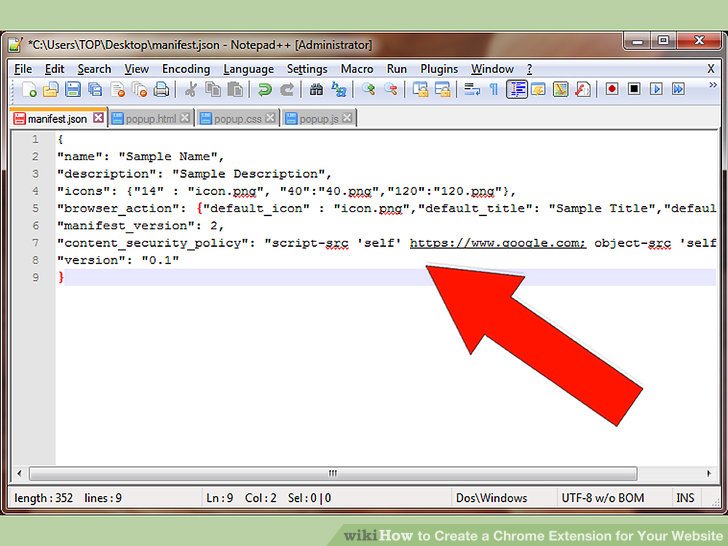Click the Synchronize Vertical Scrolling icon
The image size is (728, 546).
click(421, 89)
